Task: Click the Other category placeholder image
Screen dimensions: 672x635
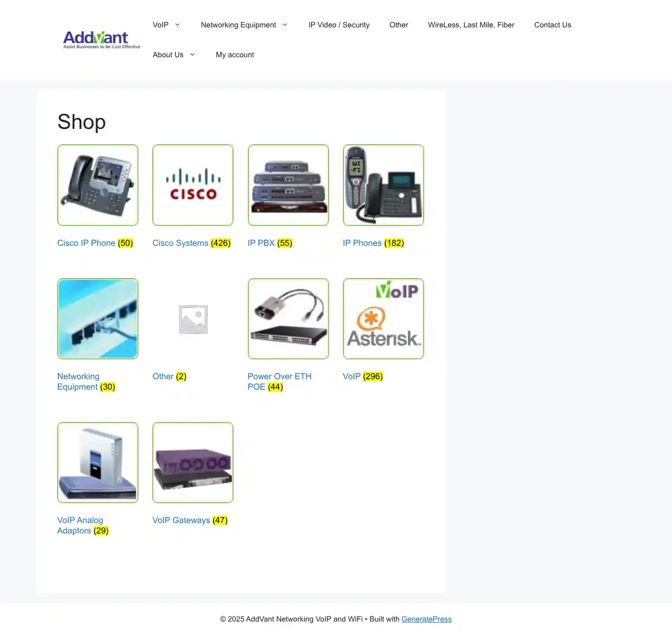Action: (x=193, y=318)
